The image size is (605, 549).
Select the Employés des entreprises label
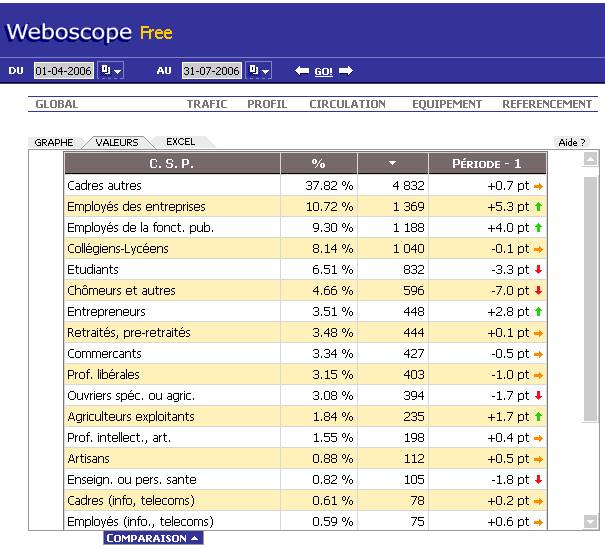tap(136, 207)
